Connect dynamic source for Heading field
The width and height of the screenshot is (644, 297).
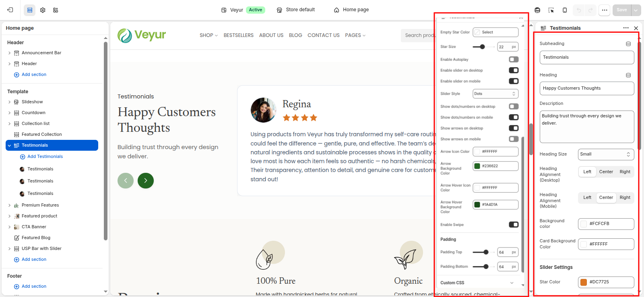628,75
